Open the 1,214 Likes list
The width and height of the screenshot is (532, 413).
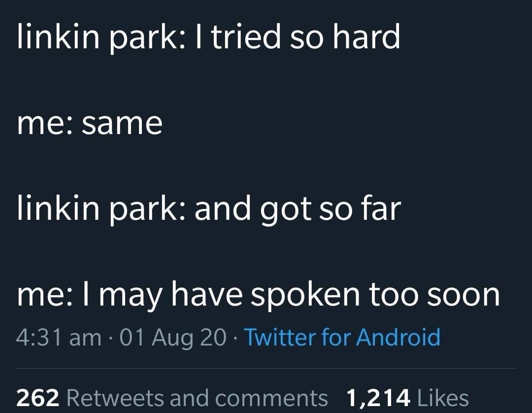click(x=407, y=398)
